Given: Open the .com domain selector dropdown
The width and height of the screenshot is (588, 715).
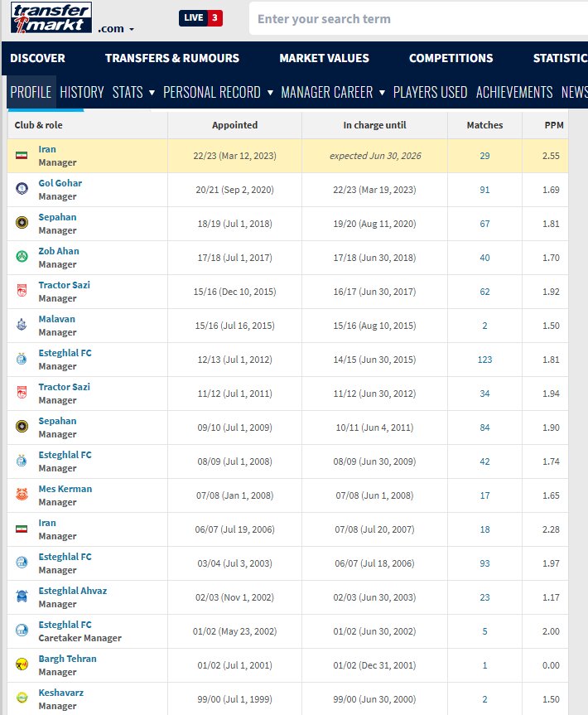Looking at the screenshot, I should coord(115,29).
